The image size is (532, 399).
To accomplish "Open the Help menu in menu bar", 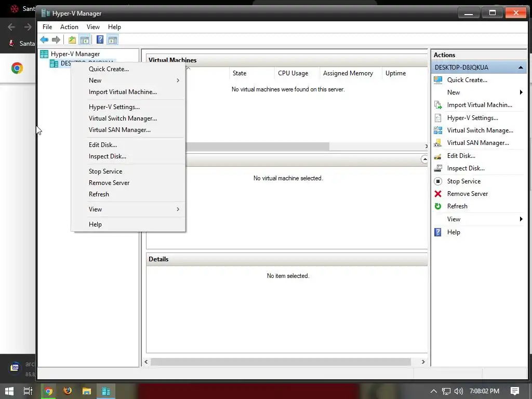I will (x=114, y=27).
